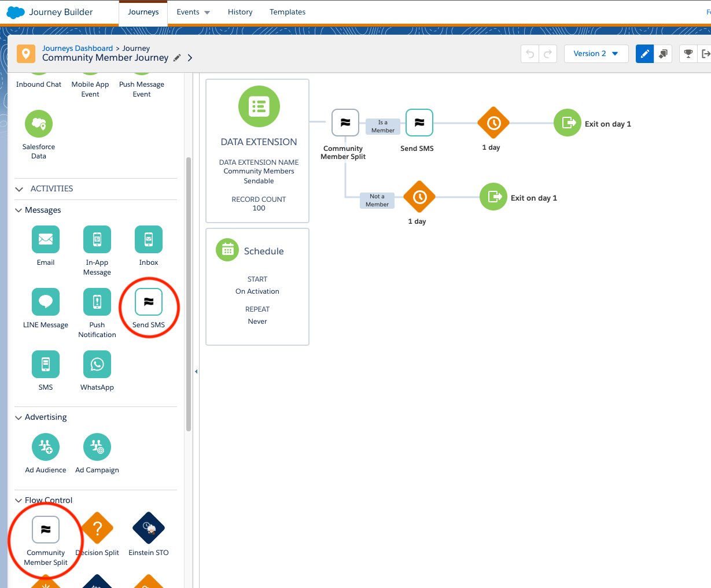Click the 'On Activation' start value
This screenshot has height=588, width=711.
click(x=257, y=291)
